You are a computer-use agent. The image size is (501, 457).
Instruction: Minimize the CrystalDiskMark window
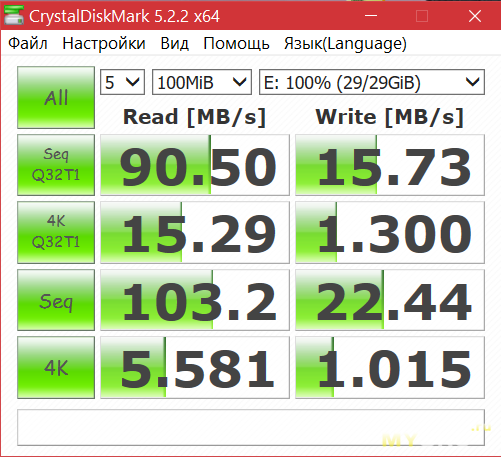(x=371, y=16)
